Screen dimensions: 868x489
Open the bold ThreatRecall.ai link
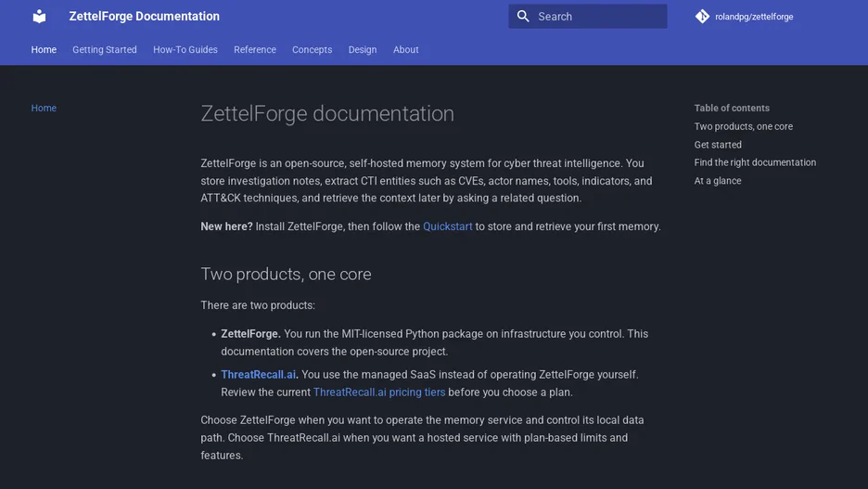(259, 374)
